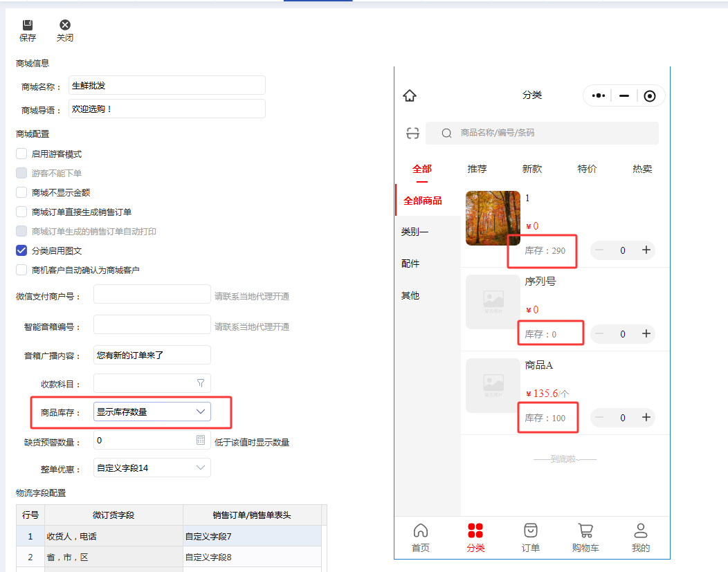Click the barcode scan icon beside search
The height and width of the screenshot is (572, 728).
pos(413,133)
